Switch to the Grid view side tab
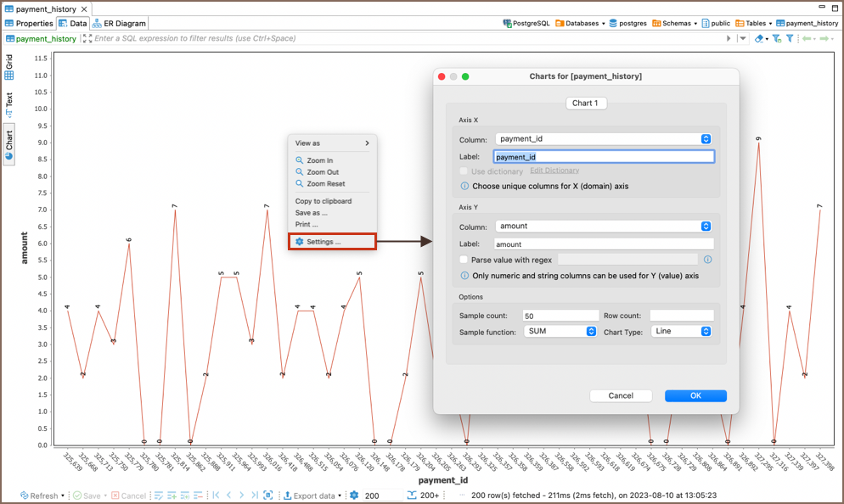844x504 pixels. pos(9,66)
